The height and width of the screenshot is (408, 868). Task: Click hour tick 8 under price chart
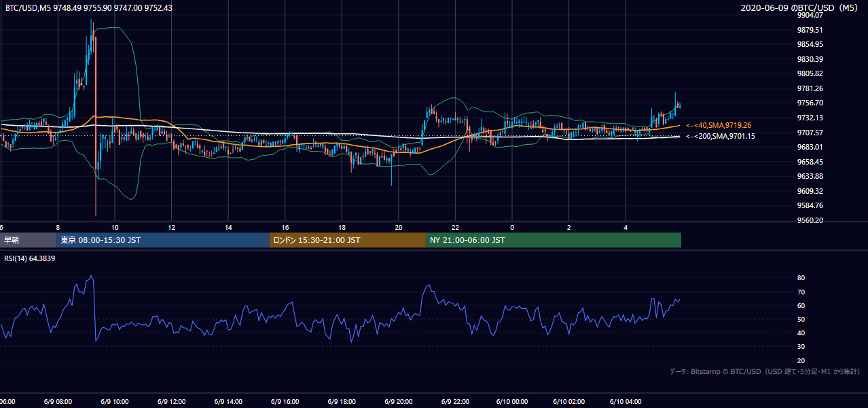tap(58, 227)
